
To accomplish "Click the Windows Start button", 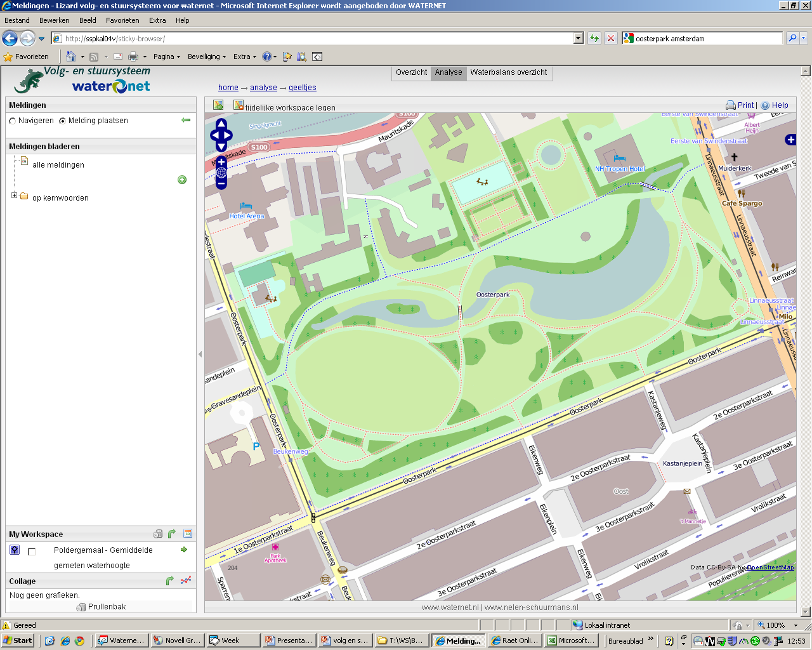I will click(x=18, y=640).
